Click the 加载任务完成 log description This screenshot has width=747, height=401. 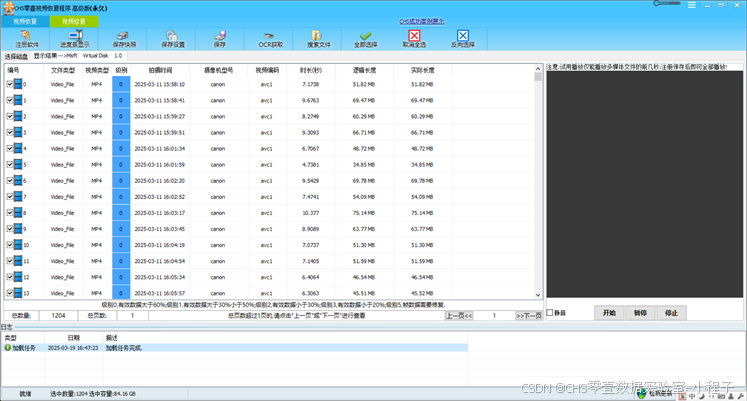tap(124, 348)
